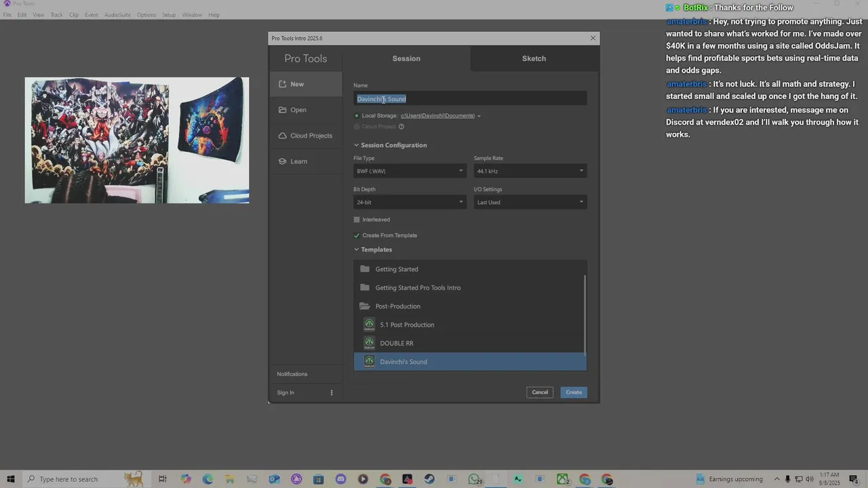Open the Window menu in Pro Tools
Screen dimensions: 868x488
pyautogui.click(x=192, y=15)
